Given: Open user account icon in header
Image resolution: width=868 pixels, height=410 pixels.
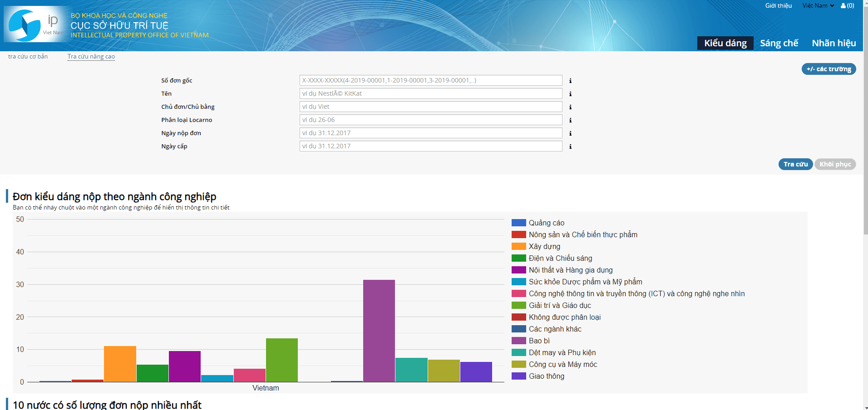Looking at the screenshot, I should [847, 6].
